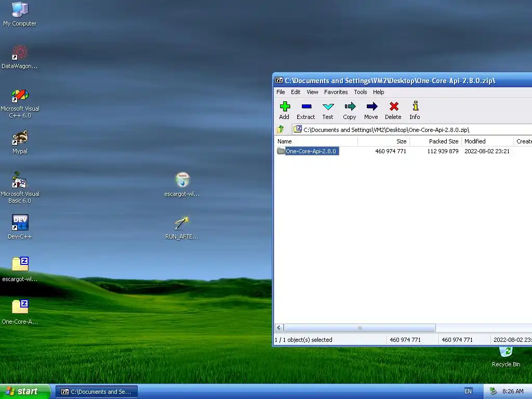Open the Edit menu
The width and height of the screenshot is (532, 399).
click(x=296, y=92)
